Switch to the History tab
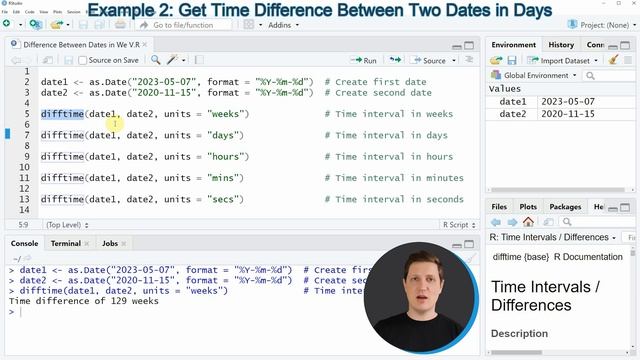640x360 pixels. [561, 44]
